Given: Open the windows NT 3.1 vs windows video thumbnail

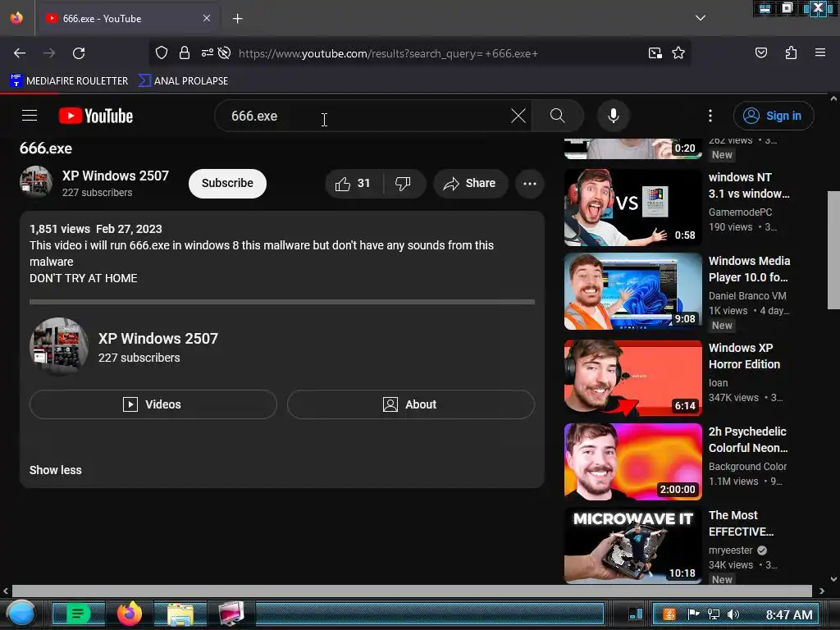Looking at the screenshot, I should tap(632, 208).
